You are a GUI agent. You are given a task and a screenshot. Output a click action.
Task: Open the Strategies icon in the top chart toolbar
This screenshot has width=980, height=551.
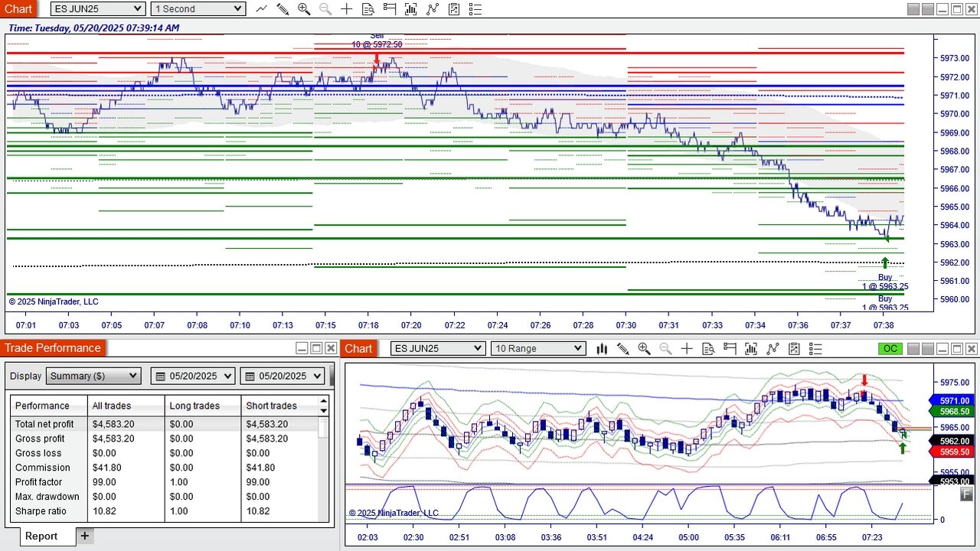click(454, 9)
